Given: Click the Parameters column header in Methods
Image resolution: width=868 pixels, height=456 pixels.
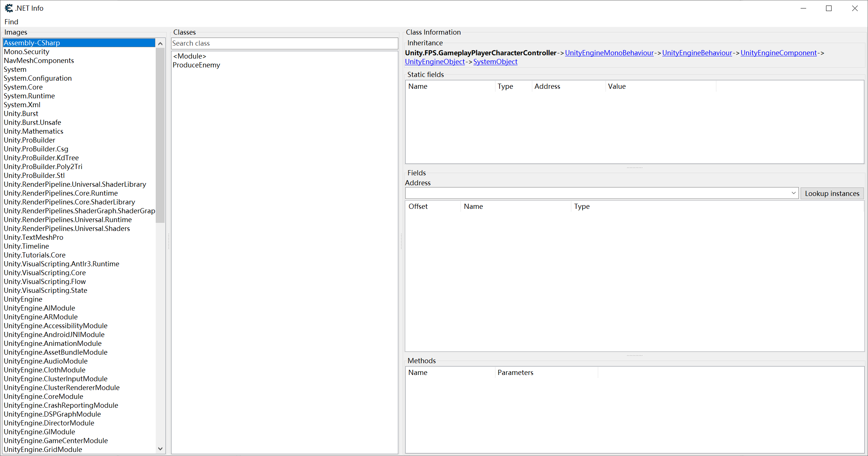Looking at the screenshot, I should coord(515,373).
